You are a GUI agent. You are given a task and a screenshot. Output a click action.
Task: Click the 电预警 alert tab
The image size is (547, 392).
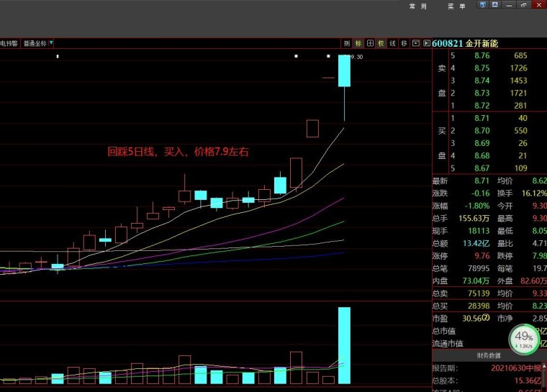point(9,43)
